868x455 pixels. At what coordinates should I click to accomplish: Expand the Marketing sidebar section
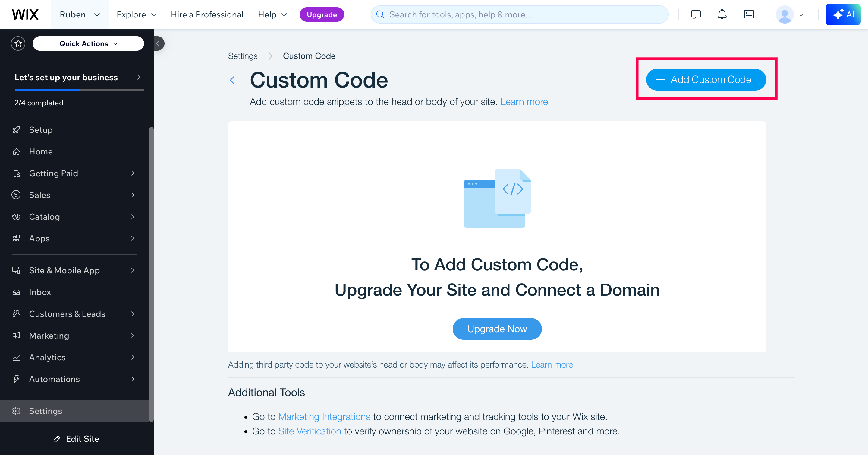tap(74, 336)
